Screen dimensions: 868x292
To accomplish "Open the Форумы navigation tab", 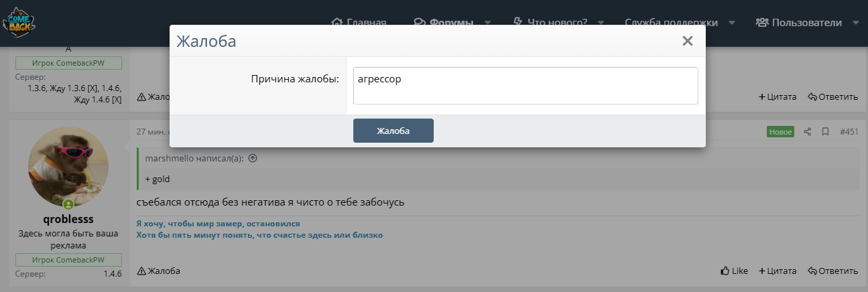I will click(x=444, y=23).
